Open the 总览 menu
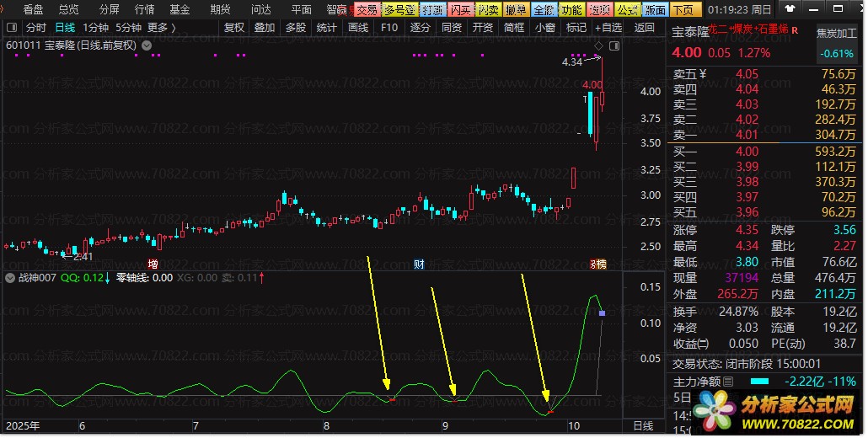 click(68, 9)
